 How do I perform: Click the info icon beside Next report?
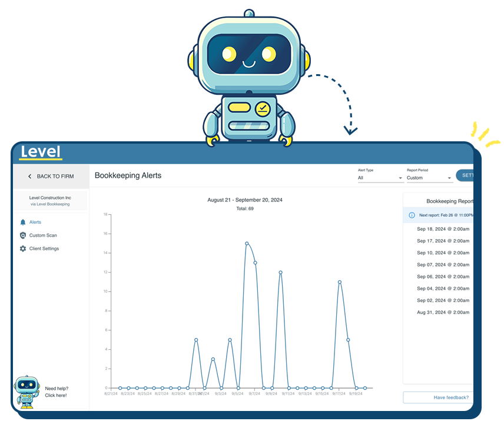pyautogui.click(x=412, y=216)
